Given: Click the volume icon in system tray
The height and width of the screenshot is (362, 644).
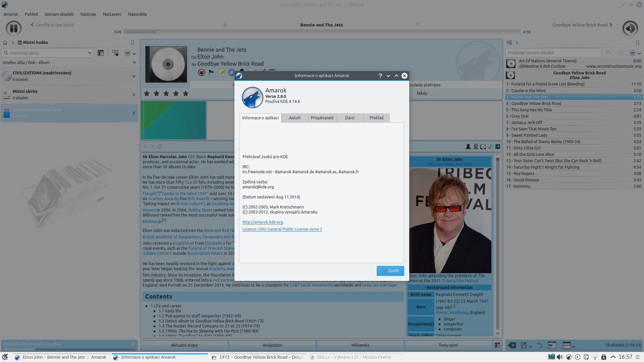Looking at the screenshot, I should [559, 357].
